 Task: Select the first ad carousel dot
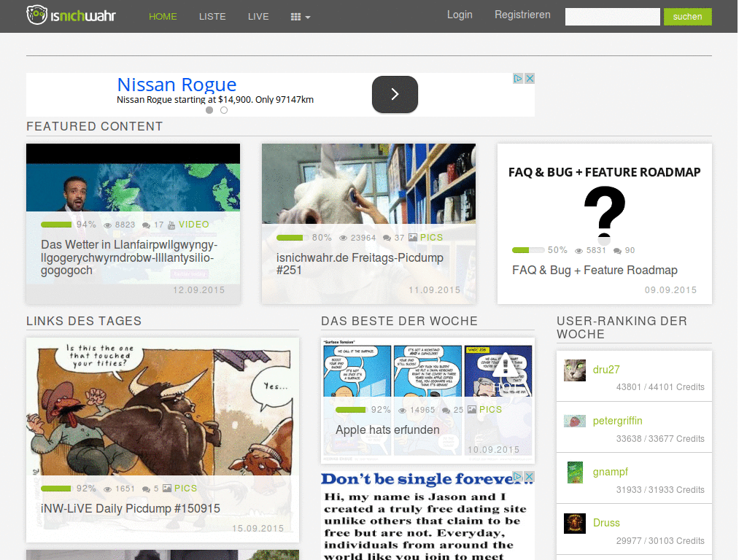[209, 110]
